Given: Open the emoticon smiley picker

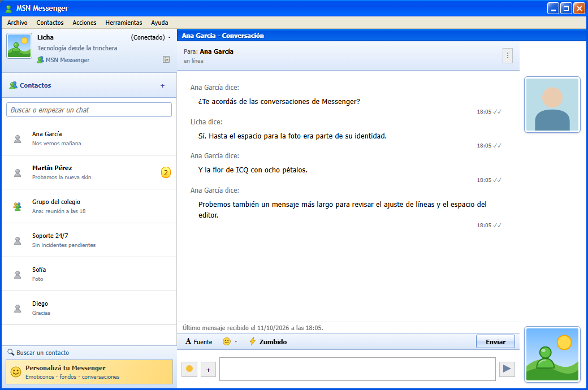Looking at the screenshot, I should point(227,341).
